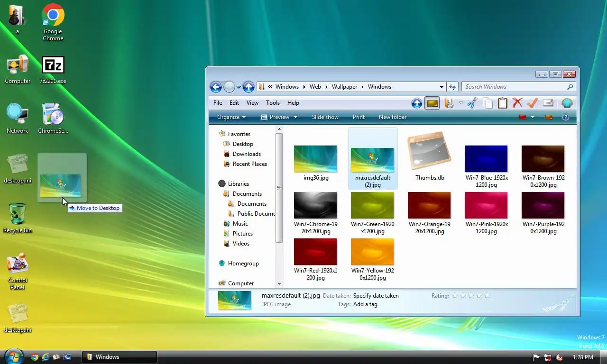Open the Recycle Bin desktop icon
This screenshot has height=364, width=607.
[18, 218]
